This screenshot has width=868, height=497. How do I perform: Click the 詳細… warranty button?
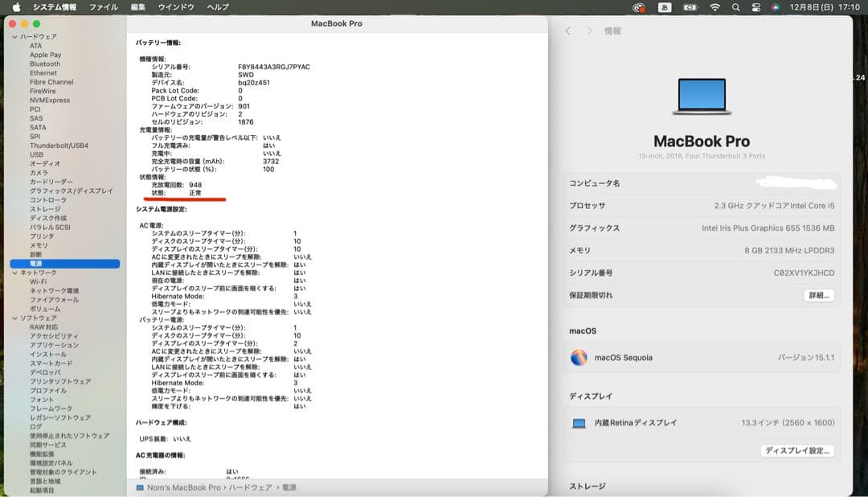[x=819, y=296]
